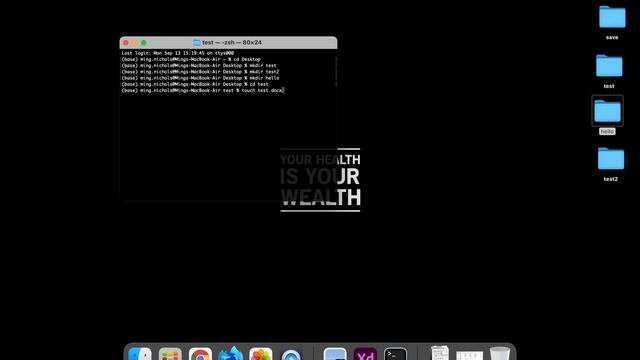The image size is (640, 360).
Task: Click the highlighted "hello" desktop folder
Action: coord(607,111)
